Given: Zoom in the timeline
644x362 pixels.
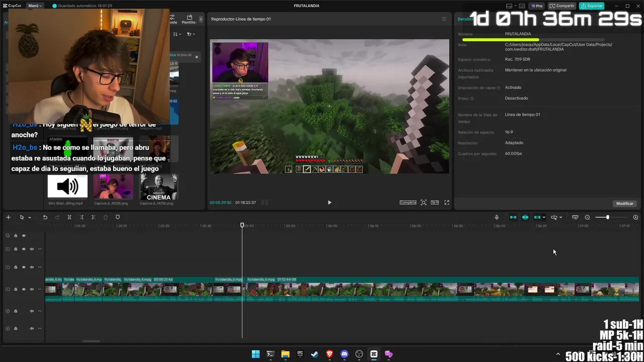Looking at the screenshot, I should pyautogui.click(x=635, y=217).
